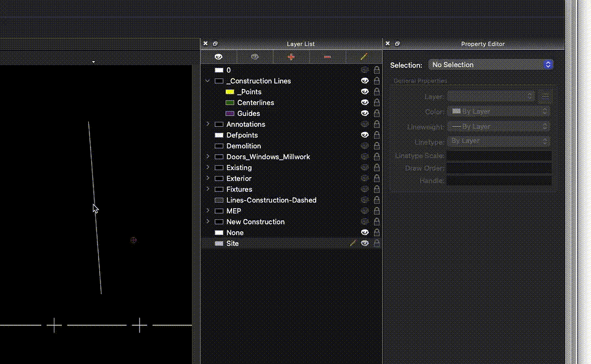The image size is (591, 364).
Task: Show the Demolition layer
Action: [x=365, y=146]
